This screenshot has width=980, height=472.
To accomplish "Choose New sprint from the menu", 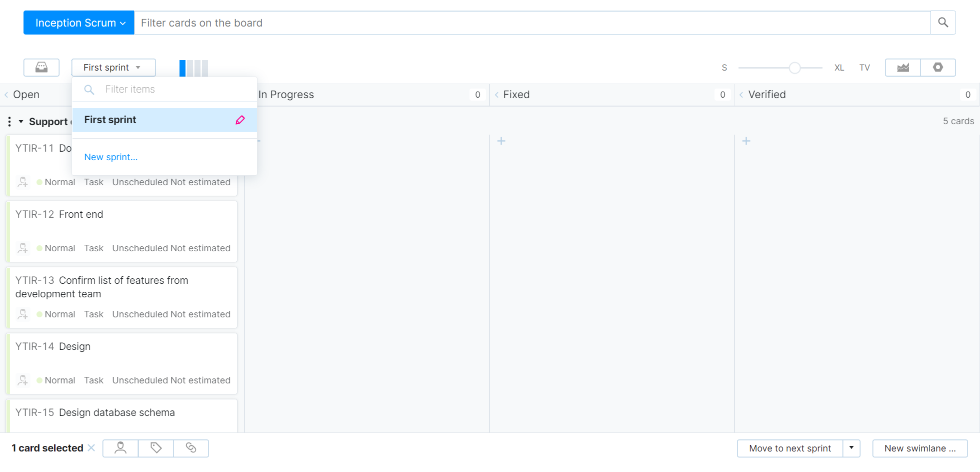I will (110, 157).
